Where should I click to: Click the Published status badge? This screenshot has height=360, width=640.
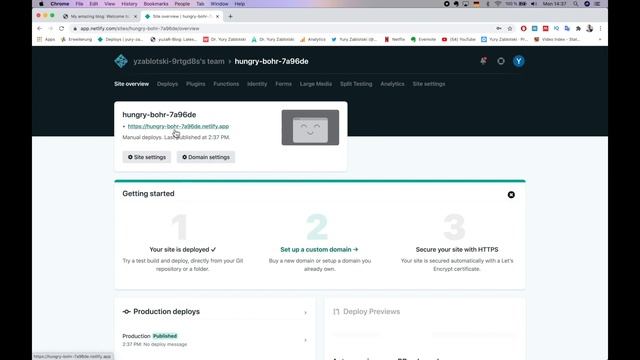165,336
